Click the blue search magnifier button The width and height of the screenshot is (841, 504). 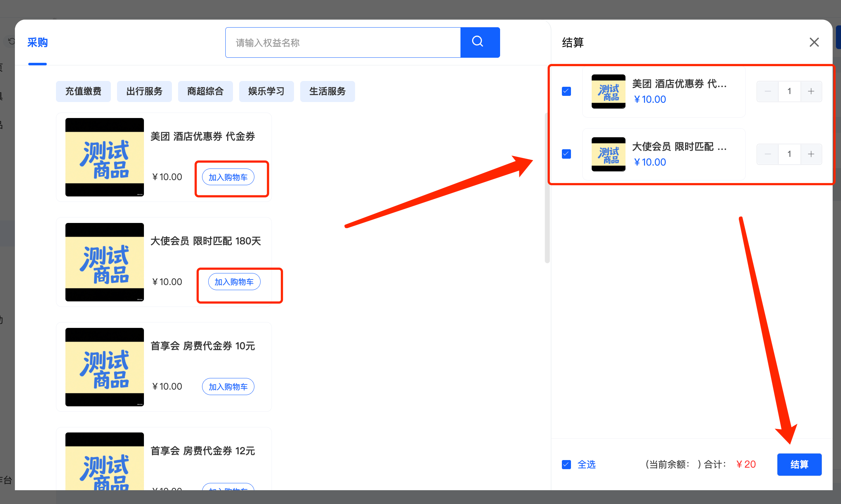480,42
